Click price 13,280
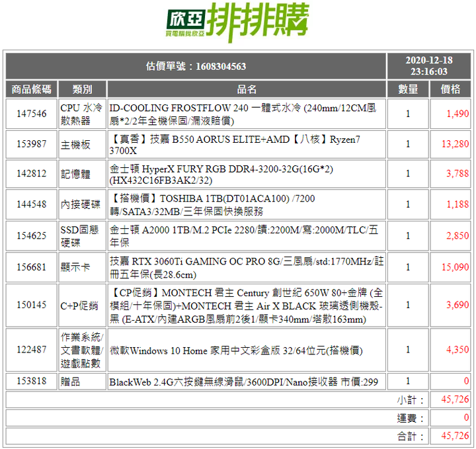 coord(455,144)
